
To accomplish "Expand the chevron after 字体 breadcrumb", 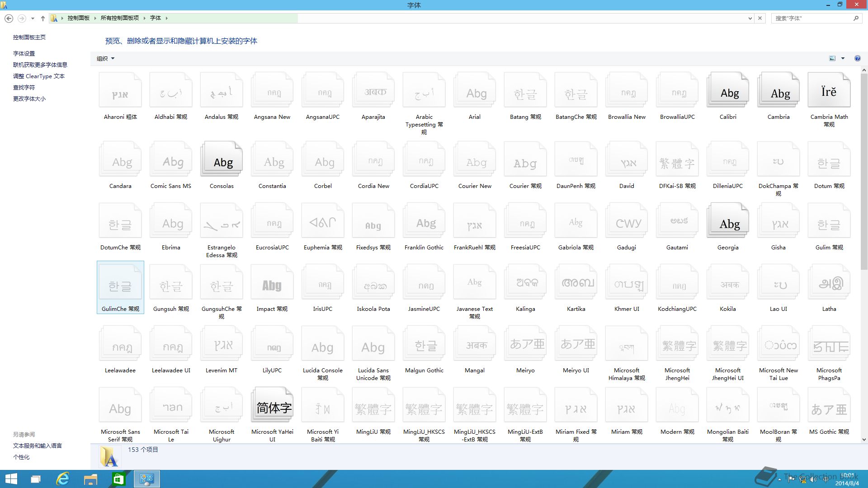I will click(167, 18).
